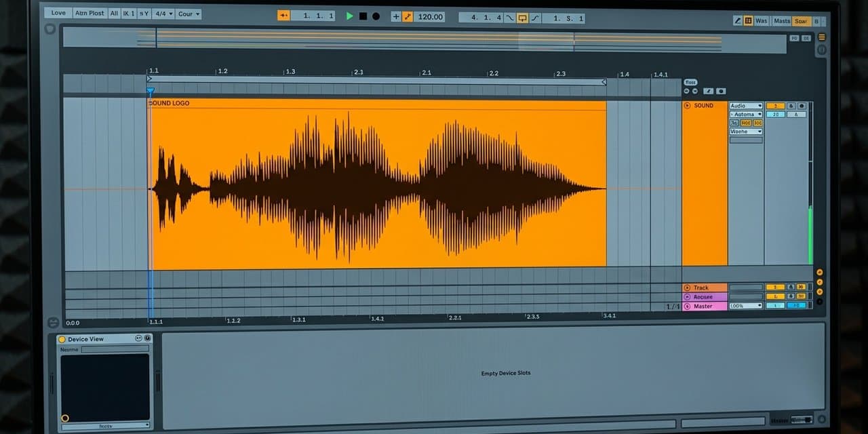
Task: Click the black circle icon beside the track list
Action: click(819, 302)
